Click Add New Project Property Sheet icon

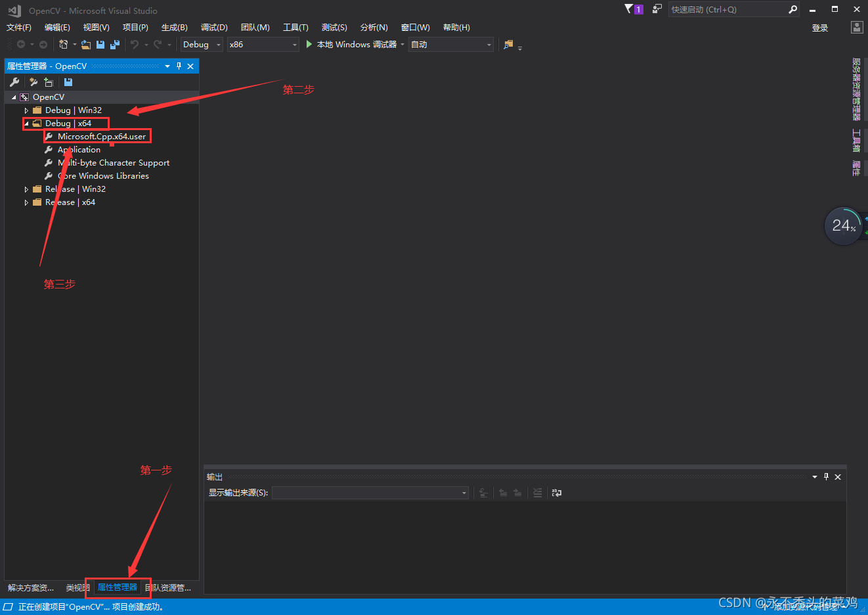tap(33, 82)
